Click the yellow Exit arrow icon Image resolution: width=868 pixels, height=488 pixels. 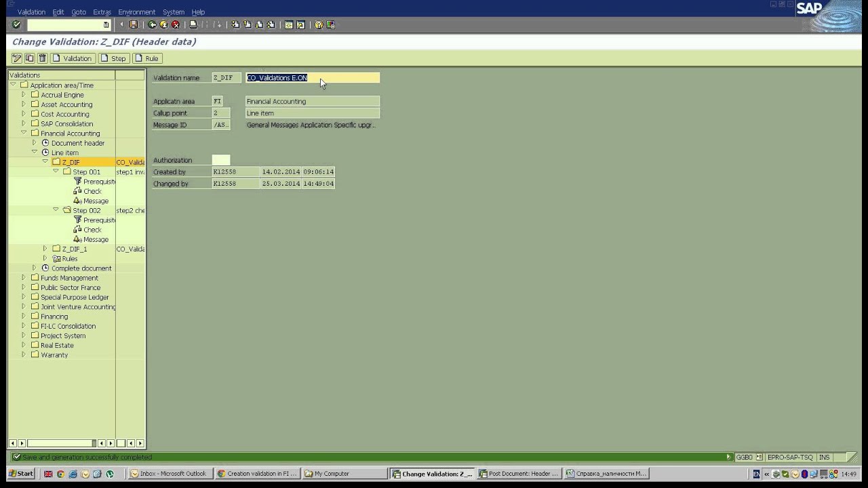click(163, 24)
